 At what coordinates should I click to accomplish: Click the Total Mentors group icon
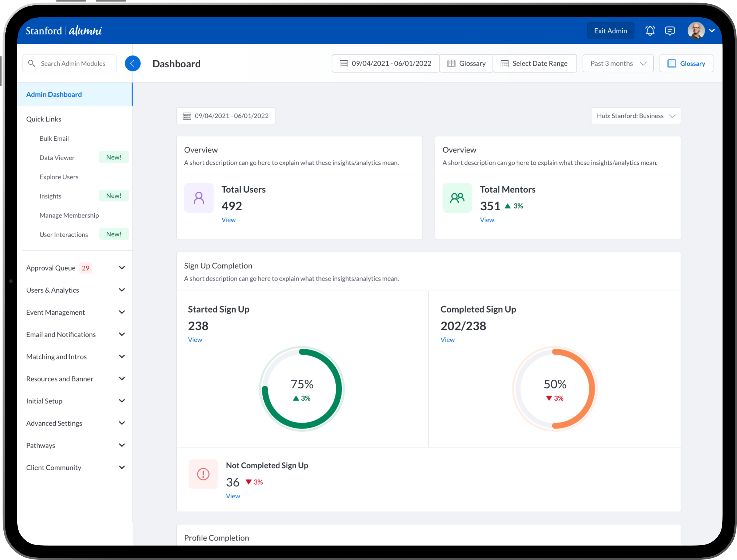pos(457,198)
